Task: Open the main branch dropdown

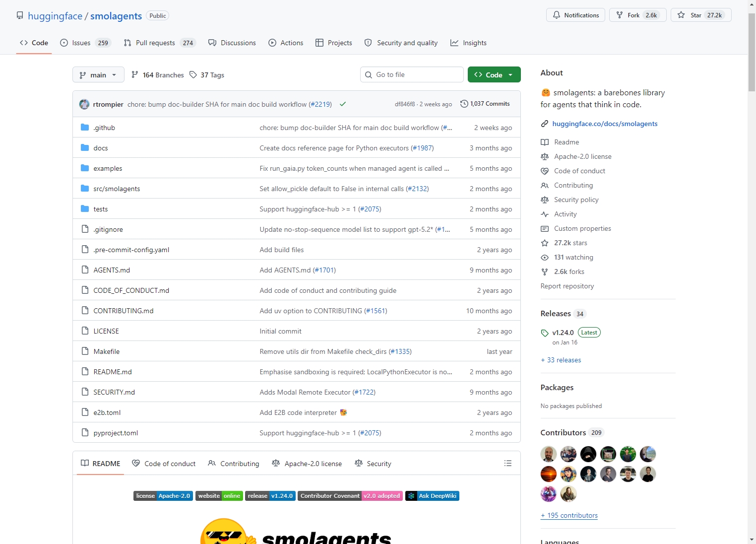Action: click(x=98, y=75)
